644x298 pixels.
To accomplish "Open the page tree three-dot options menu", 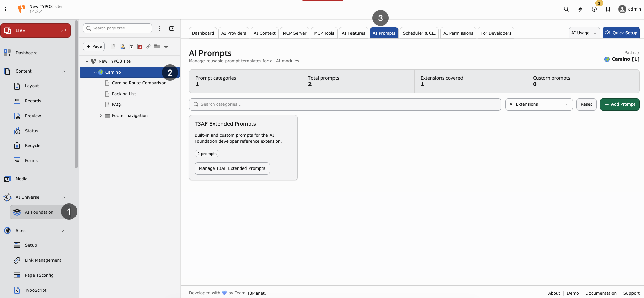I will pos(159,28).
